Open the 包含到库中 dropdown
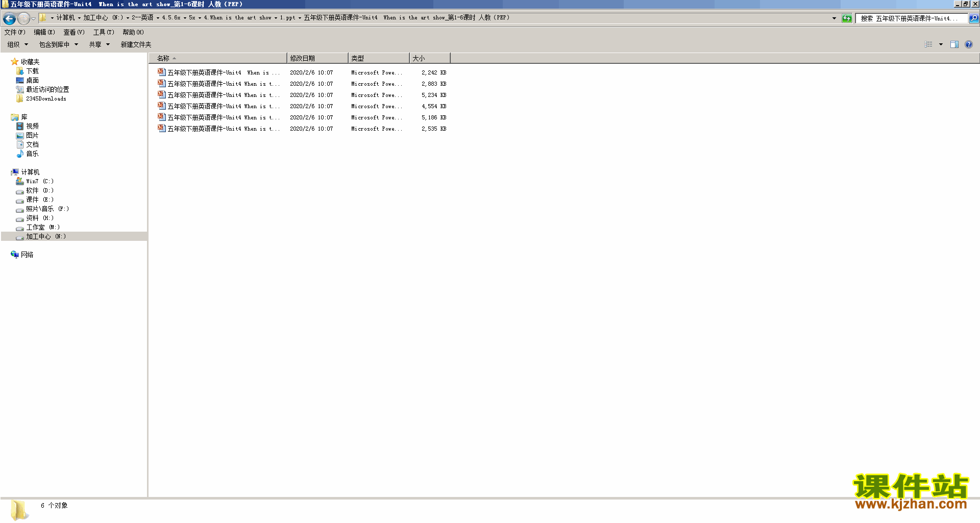The width and height of the screenshot is (980, 523). (x=59, y=44)
